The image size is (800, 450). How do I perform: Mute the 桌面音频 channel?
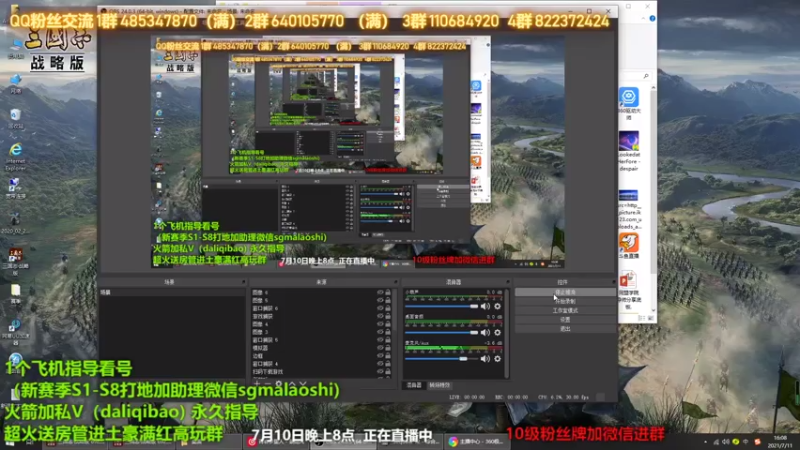click(x=485, y=333)
